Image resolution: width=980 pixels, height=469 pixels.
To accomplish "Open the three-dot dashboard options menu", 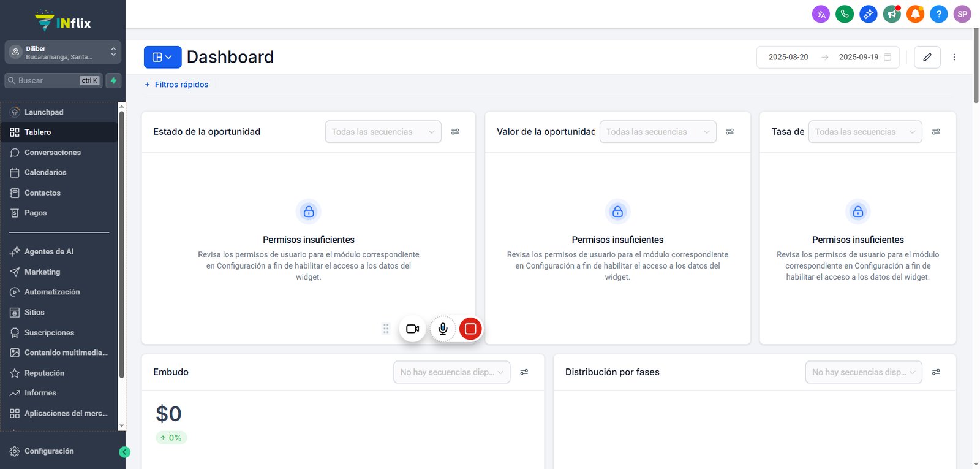I will click(x=954, y=57).
